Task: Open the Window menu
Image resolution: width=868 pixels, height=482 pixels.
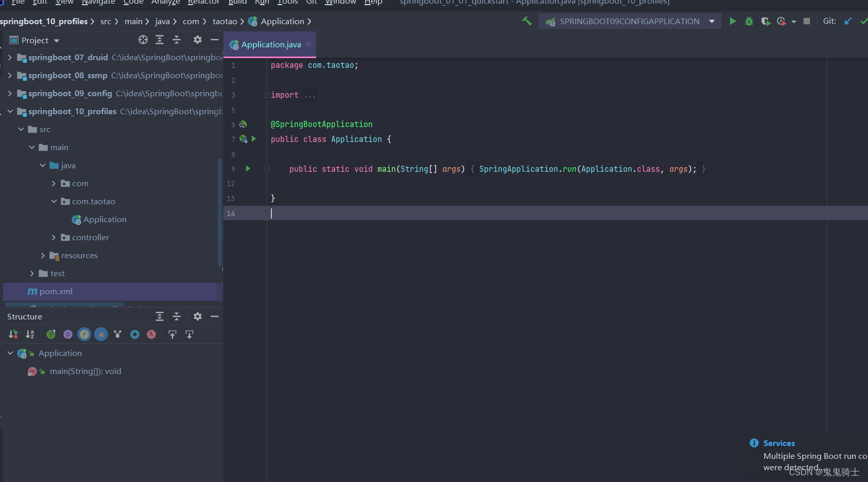Action: [x=340, y=2]
